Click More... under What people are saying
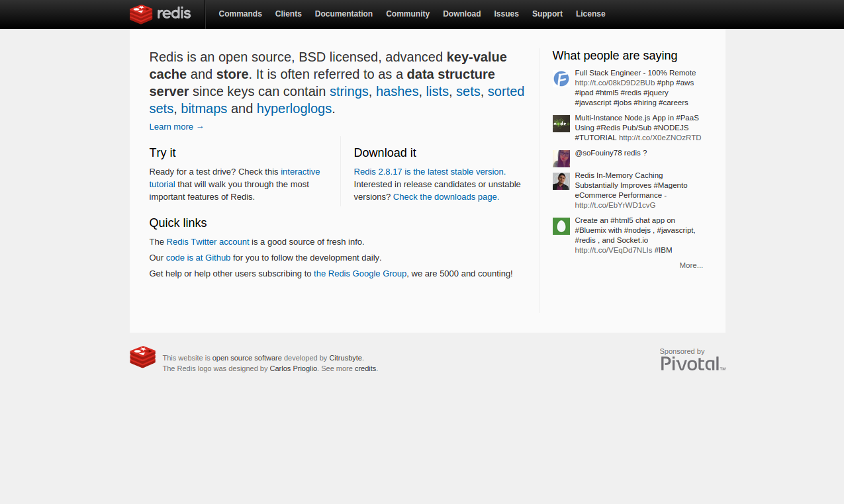Viewport: 844px width, 504px height. (x=691, y=265)
